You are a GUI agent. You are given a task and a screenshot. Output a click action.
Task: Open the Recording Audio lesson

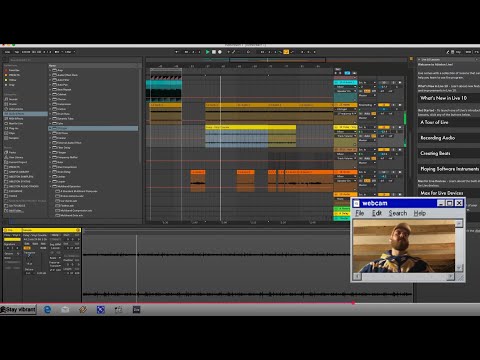click(449, 138)
